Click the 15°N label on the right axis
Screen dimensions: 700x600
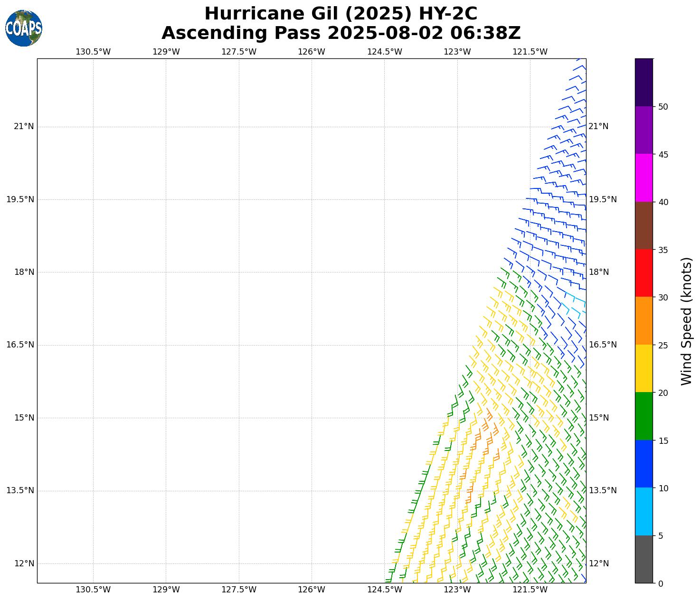point(598,418)
